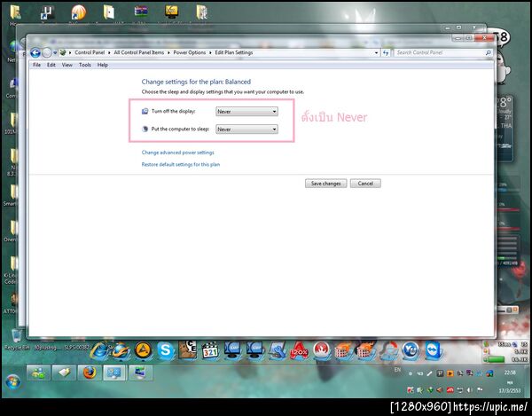Open the File menu
This screenshot has height=416, width=532.
36,65
